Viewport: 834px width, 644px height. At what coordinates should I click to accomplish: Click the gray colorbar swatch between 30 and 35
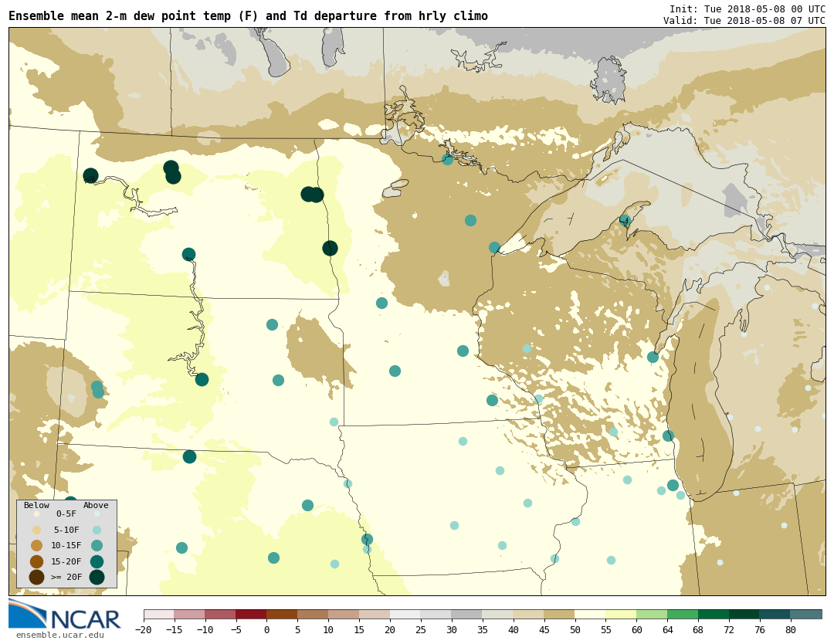(467, 615)
